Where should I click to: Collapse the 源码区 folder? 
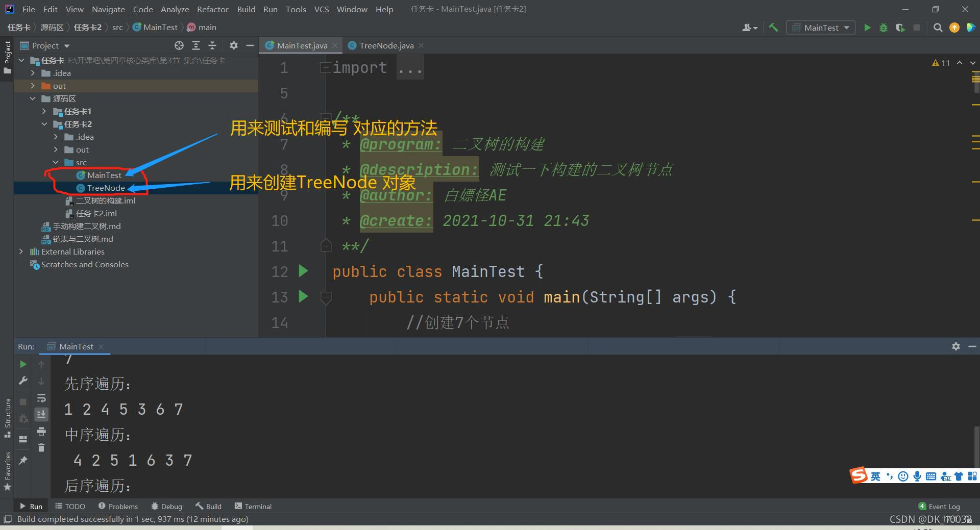pyautogui.click(x=33, y=98)
